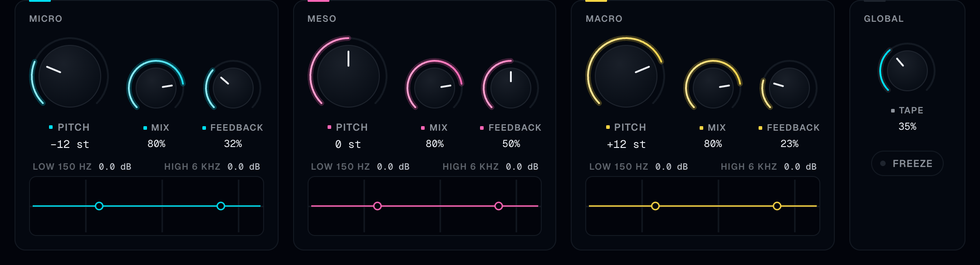
Task: Select the Micro low 150 Hz EQ node
Action: (x=99, y=206)
